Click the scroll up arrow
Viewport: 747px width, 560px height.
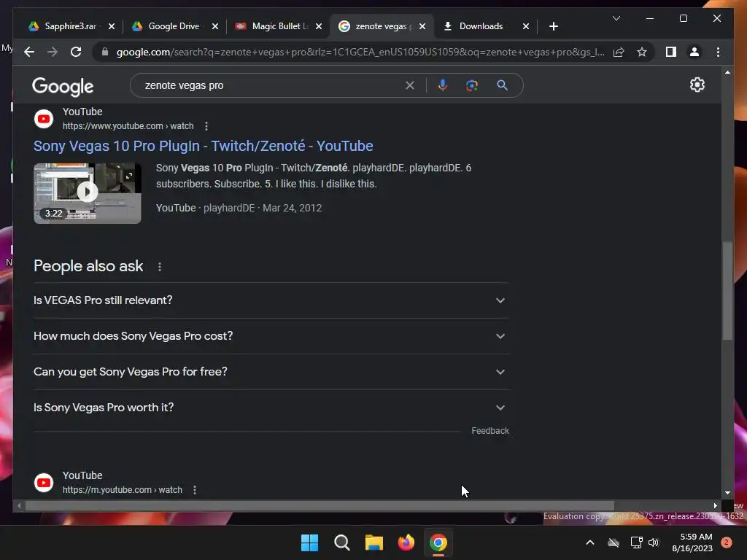[x=727, y=72]
